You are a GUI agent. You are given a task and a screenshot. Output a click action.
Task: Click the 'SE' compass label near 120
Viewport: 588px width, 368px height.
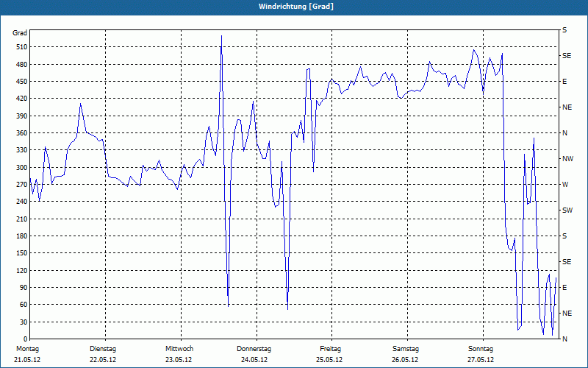tap(567, 262)
